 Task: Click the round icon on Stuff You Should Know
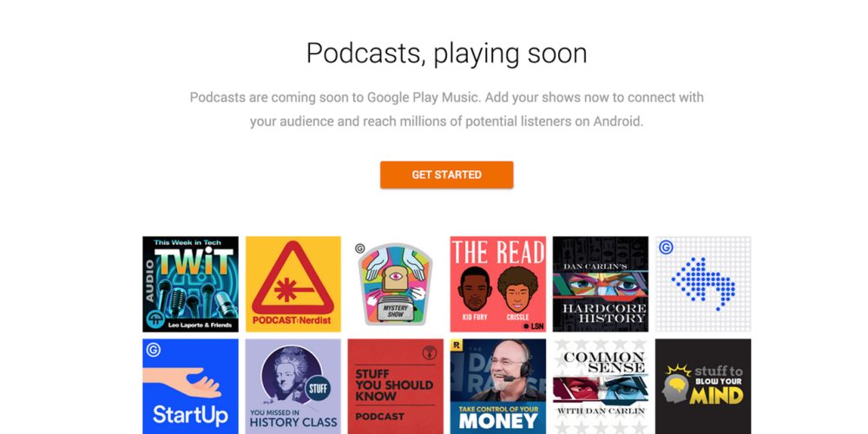tap(427, 352)
